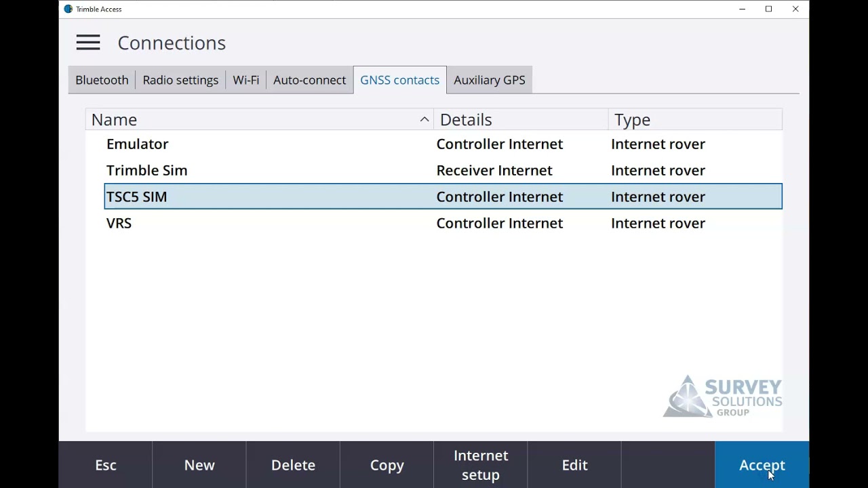The image size is (868, 488).
Task: Open the Auxiliary GPS tab
Action: tap(490, 80)
